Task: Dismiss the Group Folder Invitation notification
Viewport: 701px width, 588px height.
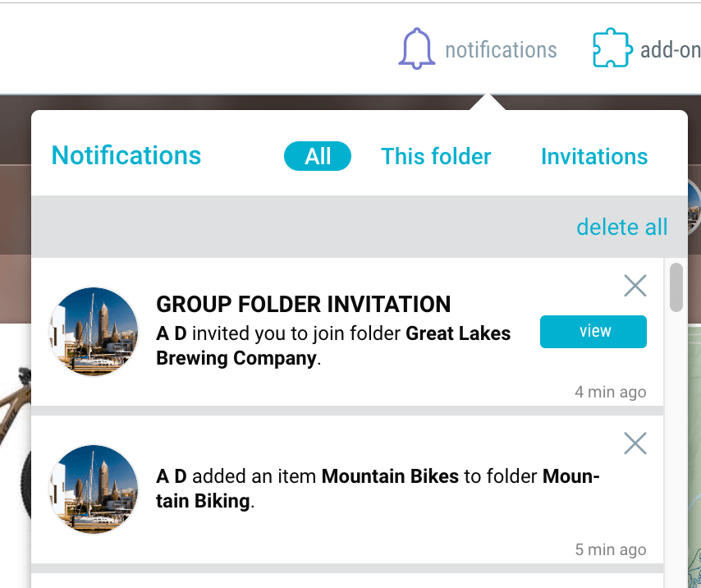Action: (x=635, y=286)
